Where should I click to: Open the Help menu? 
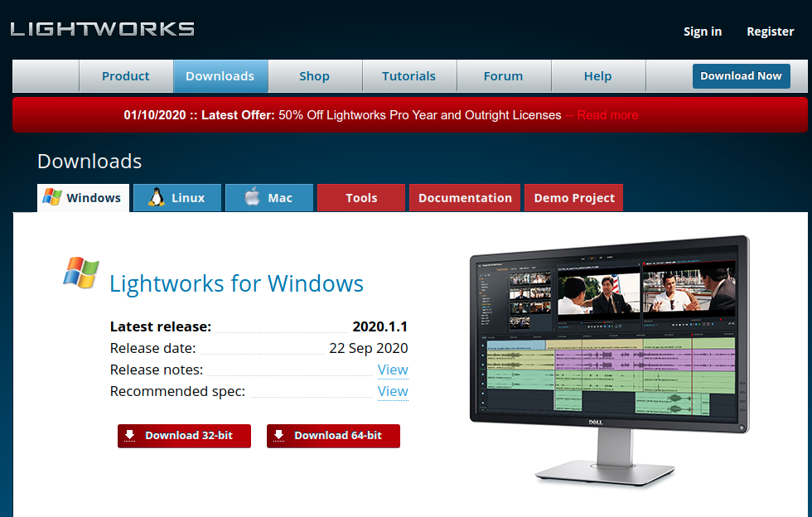pyautogui.click(x=597, y=76)
